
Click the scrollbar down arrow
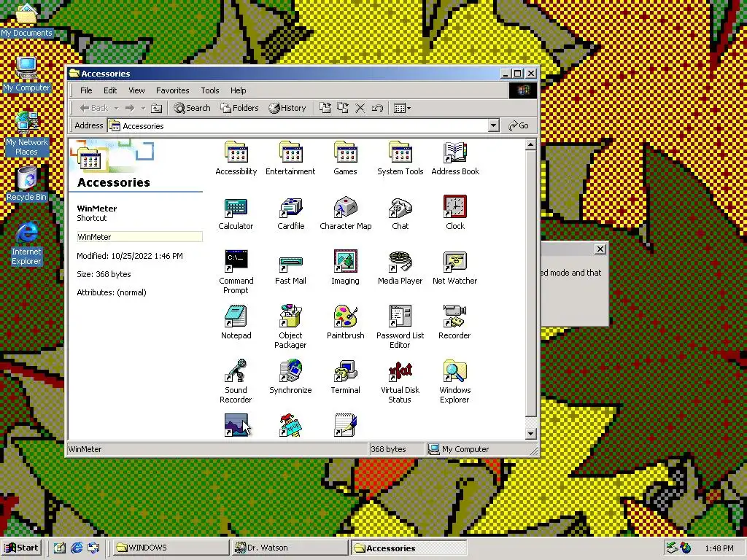pyautogui.click(x=531, y=433)
